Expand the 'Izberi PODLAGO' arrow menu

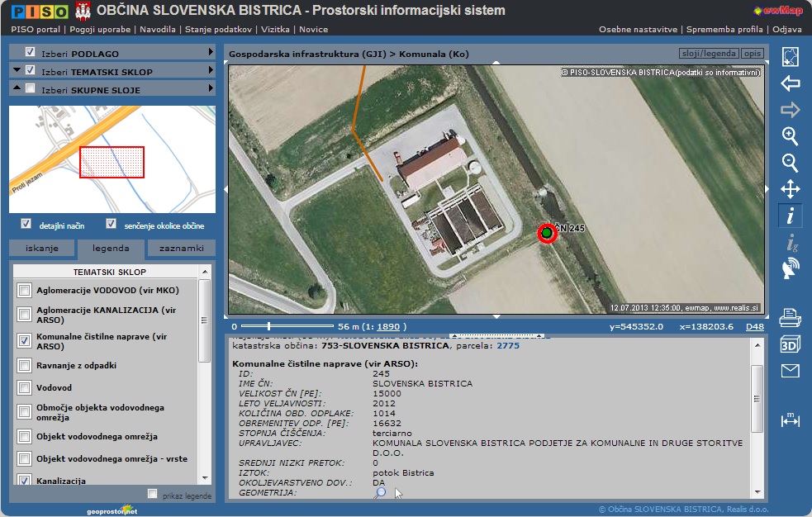point(211,53)
